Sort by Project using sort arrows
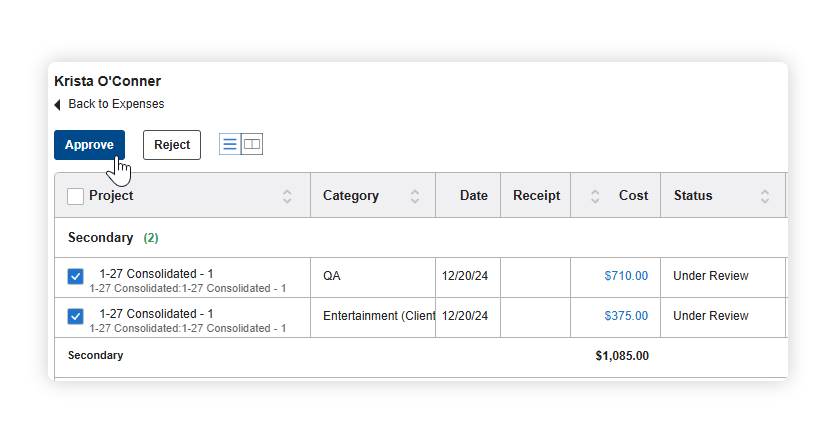The height and width of the screenshot is (442, 835). tap(288, 196)
